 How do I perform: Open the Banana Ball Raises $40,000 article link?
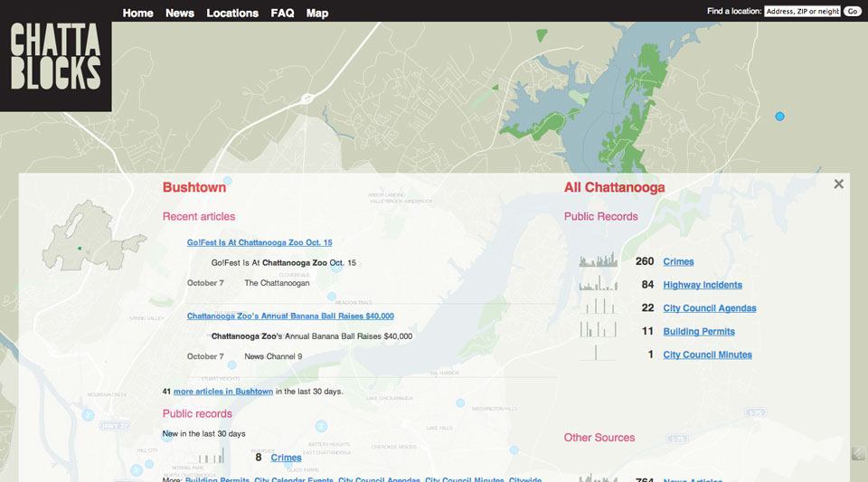(290, 316)
